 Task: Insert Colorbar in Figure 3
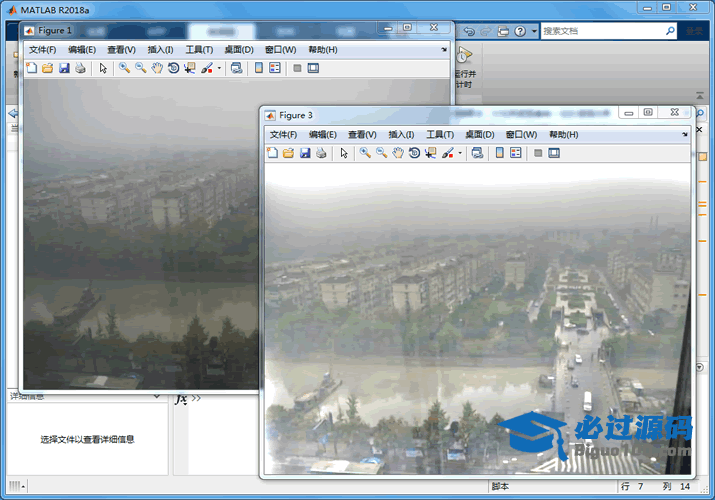pos(499,153)
